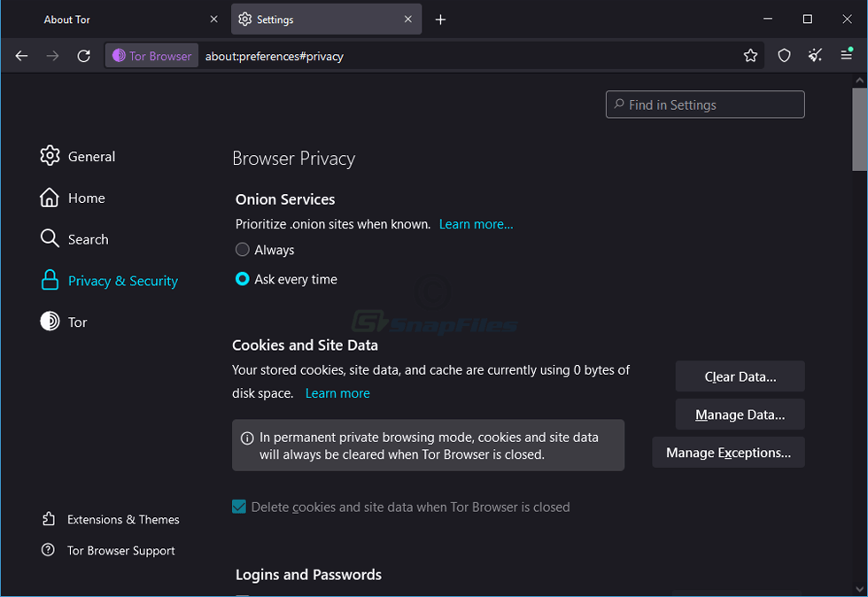Click the Clear Data button
The image size is (868, 597).
740,376
